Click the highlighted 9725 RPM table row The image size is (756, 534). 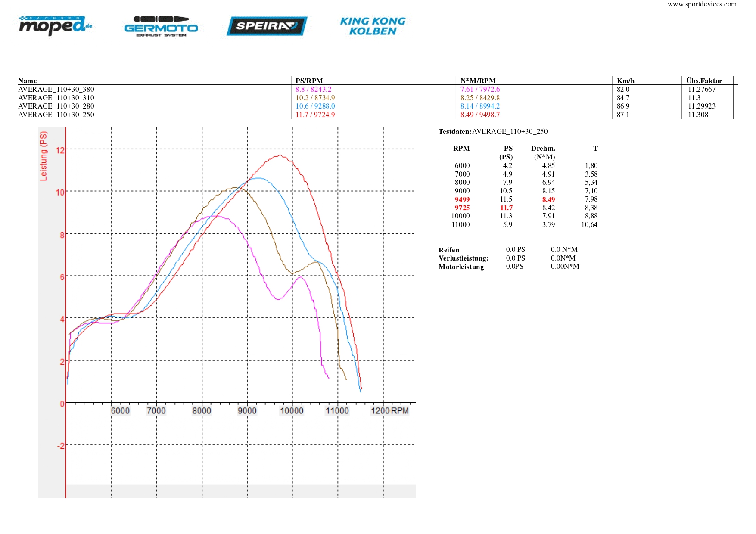(x=462, y=208)
